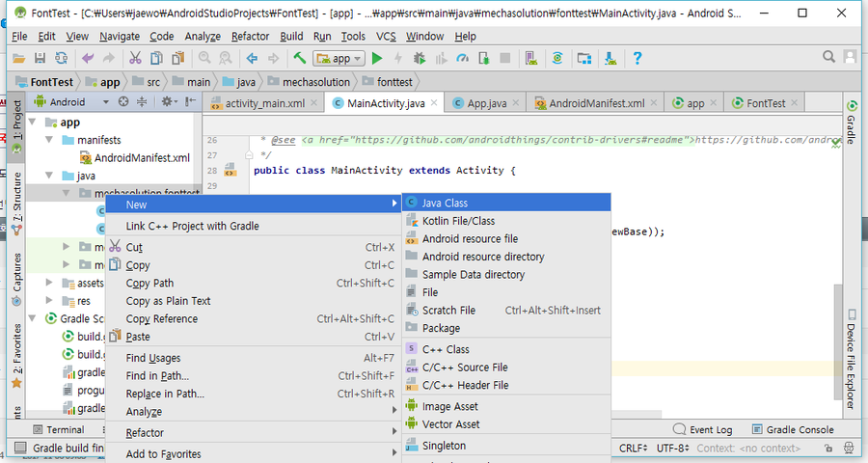Image resolution: width=868 pixels, height=463 pixels.
Task: Click Collapse All icon in project panel
Action: 142,101
